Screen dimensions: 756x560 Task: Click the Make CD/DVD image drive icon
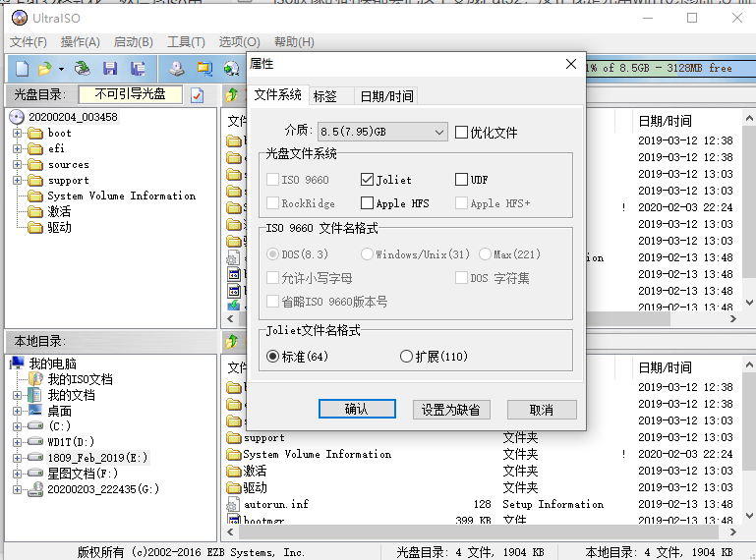[177, 69]
